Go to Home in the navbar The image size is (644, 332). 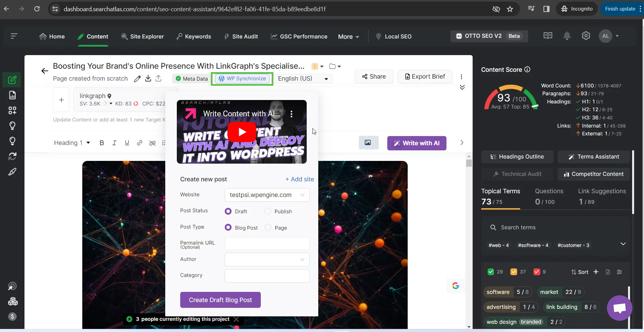tap(52, 36)
